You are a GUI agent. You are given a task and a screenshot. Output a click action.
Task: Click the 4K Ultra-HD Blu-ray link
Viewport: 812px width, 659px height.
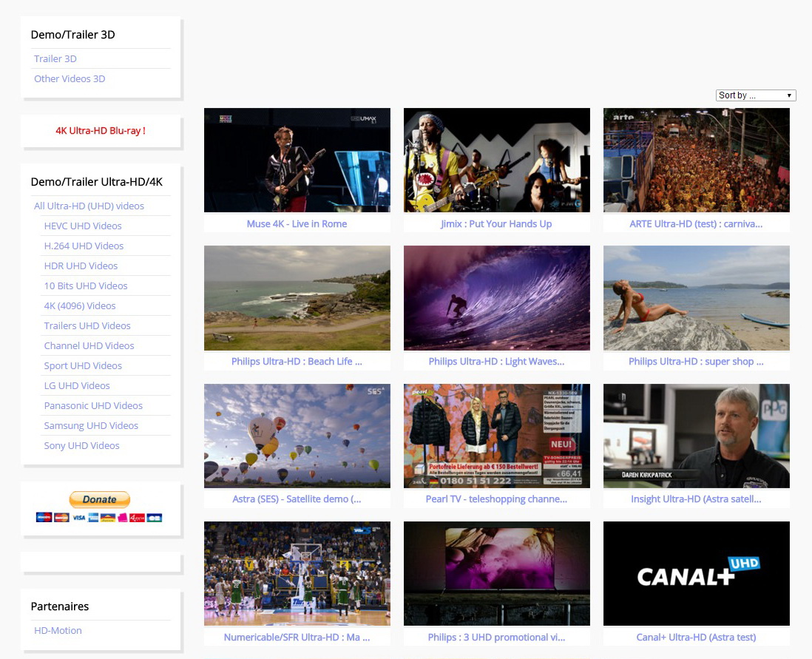click(101, 131)
